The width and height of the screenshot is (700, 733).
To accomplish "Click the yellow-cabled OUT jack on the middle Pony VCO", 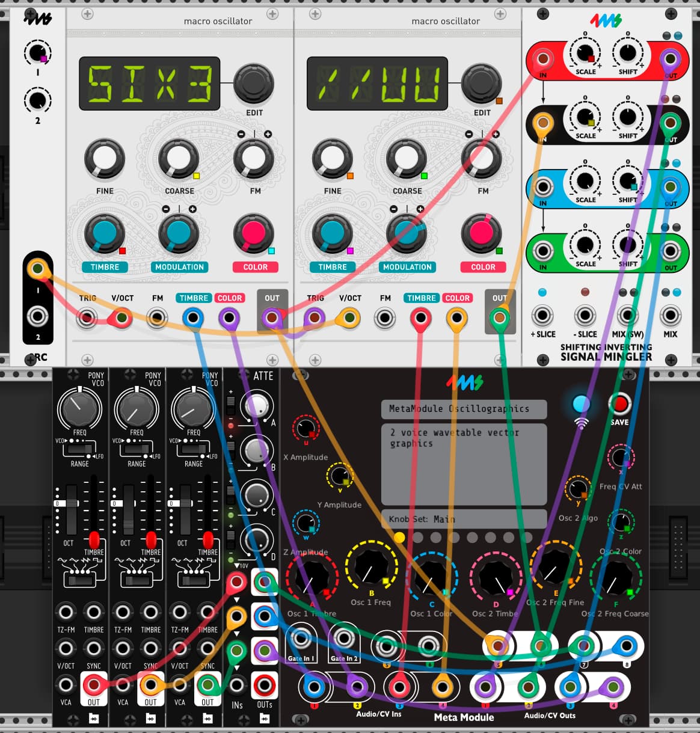I will pos(150,685).
